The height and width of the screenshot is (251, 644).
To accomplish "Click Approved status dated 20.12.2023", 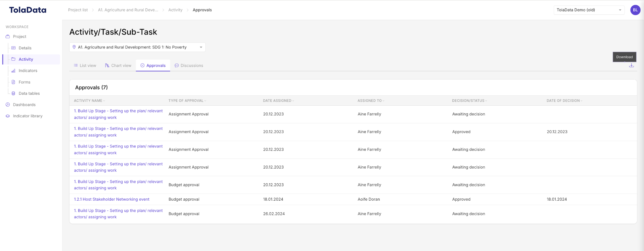I will [461, 132].
